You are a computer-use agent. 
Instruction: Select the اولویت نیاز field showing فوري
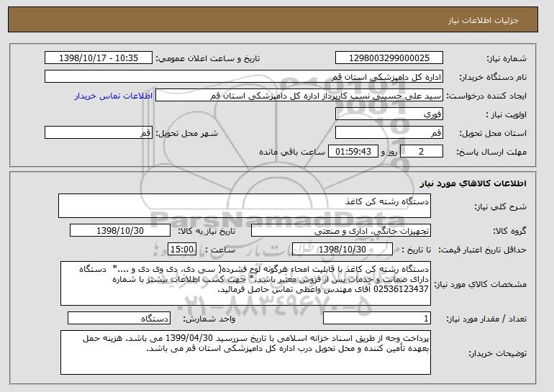click(389, 114)
